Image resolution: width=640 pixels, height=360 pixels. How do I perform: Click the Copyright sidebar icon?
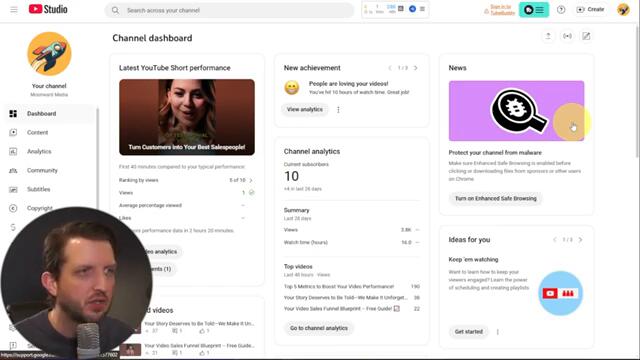(x=13, y=208)
